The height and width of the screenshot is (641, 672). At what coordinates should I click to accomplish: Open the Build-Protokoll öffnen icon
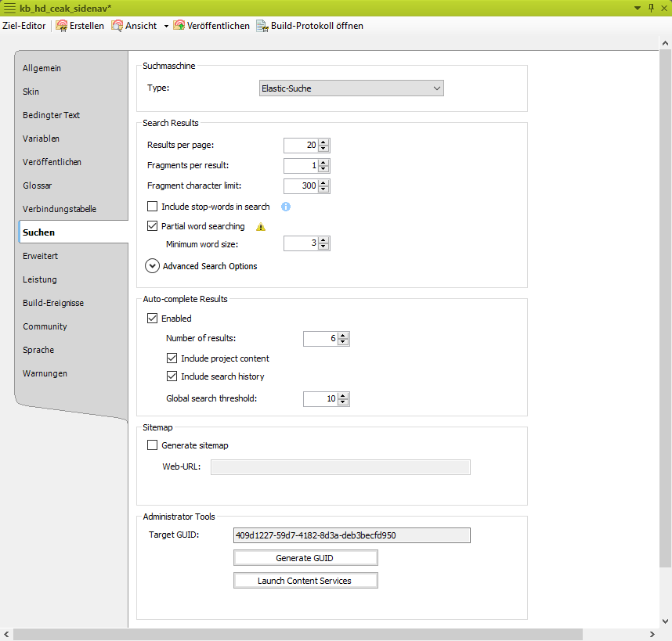click(x=262, y=26)
